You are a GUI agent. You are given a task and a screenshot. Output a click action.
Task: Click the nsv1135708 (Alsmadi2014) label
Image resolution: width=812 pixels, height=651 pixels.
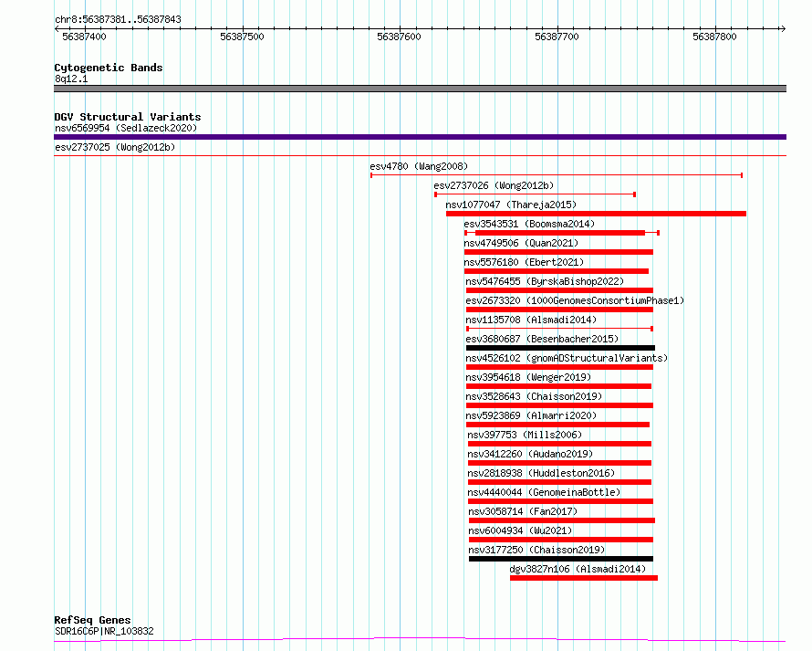pyautogui.click(x=531, y=320)
